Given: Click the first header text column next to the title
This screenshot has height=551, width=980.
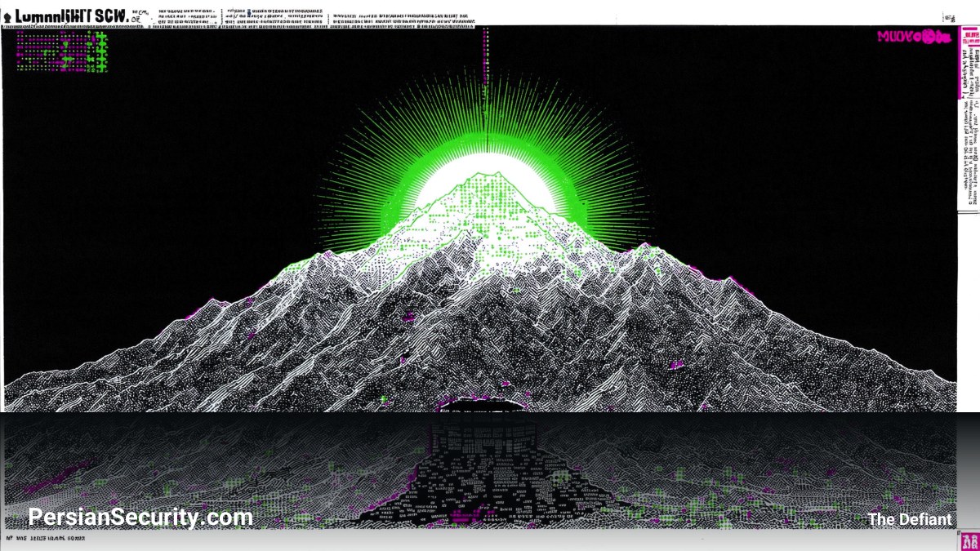Looking at the screenshot, I should pyautogui.click(x=185, y=16).
